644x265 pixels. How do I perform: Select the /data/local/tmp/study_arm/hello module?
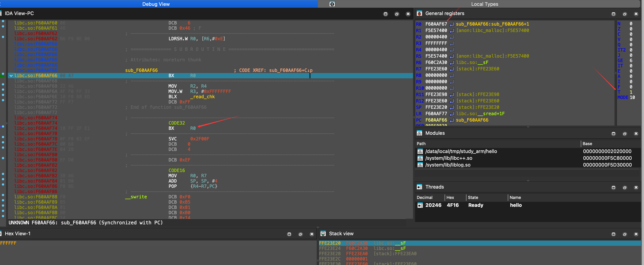[461, 151]
